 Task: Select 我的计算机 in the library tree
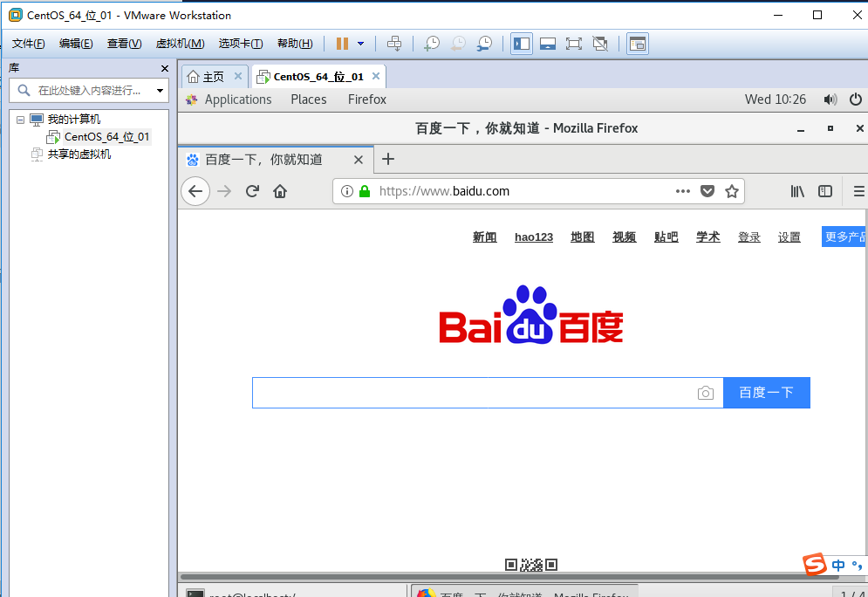click(x=73, y=119)
